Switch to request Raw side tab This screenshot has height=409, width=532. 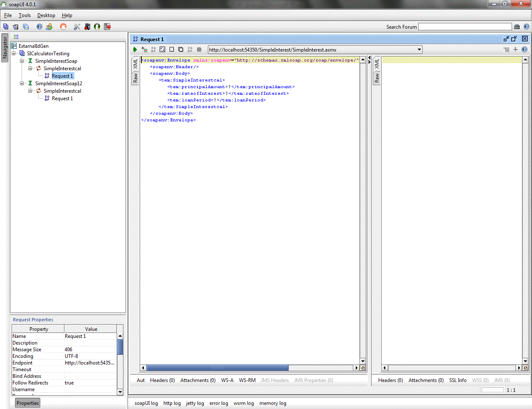tap(135, 78)
